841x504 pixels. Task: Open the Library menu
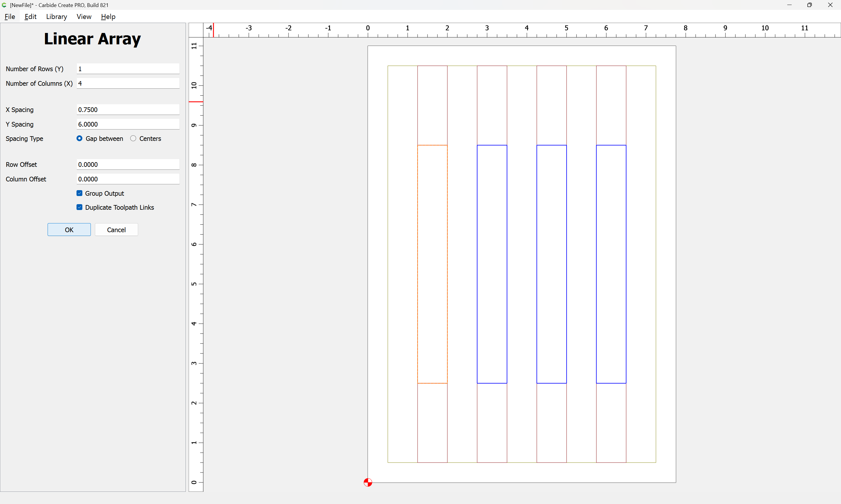[56, 17]
